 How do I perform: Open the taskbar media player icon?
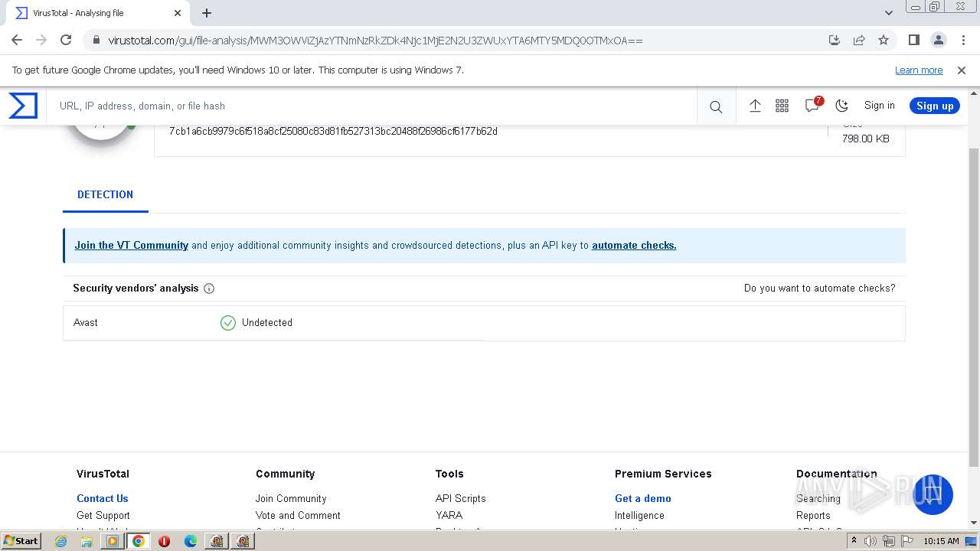tap(113, 541)
